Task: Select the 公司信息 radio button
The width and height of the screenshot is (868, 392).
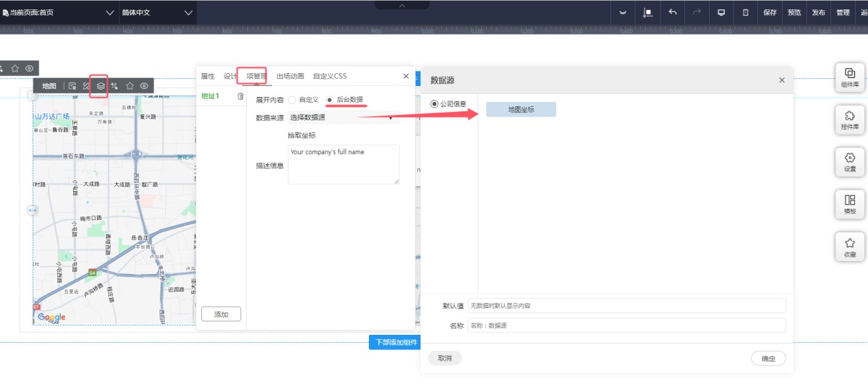Action: (x=434, y=104)
